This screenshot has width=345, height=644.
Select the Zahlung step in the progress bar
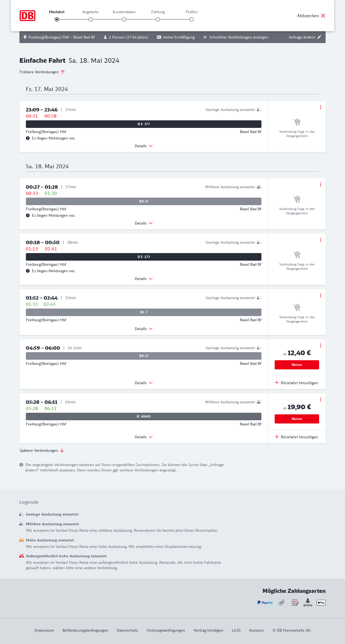click(158, 19)
